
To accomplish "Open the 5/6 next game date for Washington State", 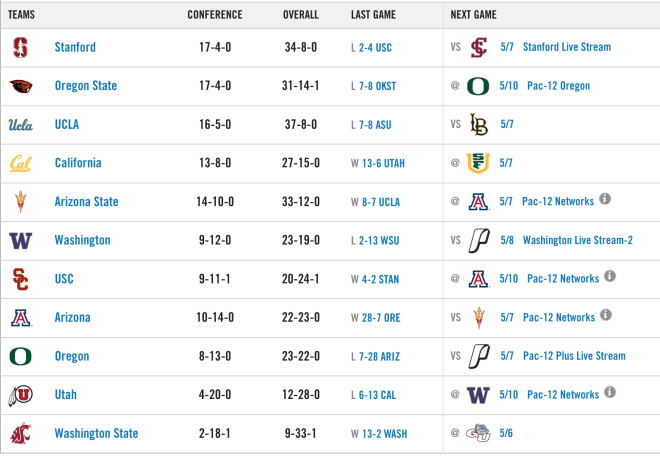I will tap(506, 433).
